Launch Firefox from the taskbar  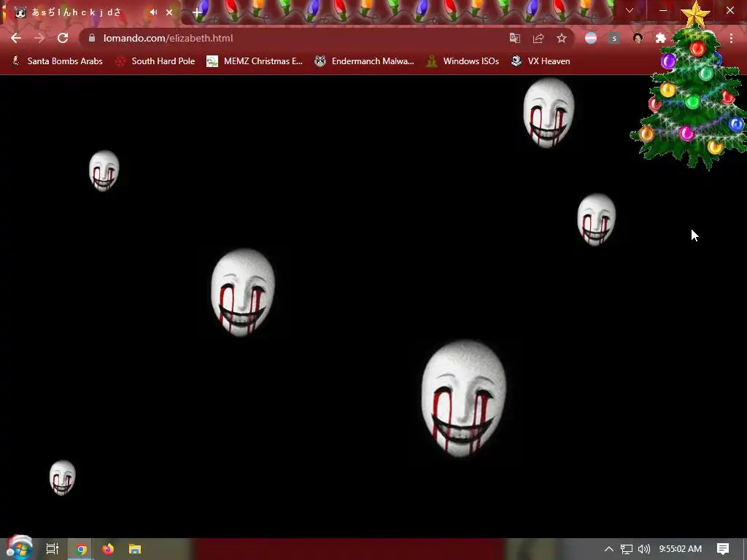108,549
